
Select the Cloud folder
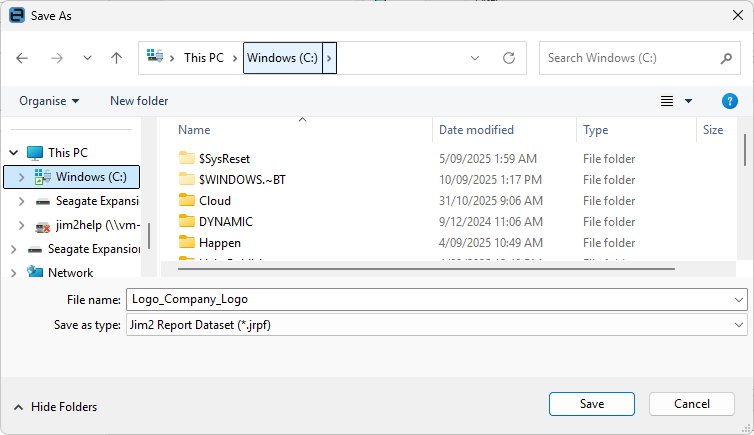tap(205, 201)
